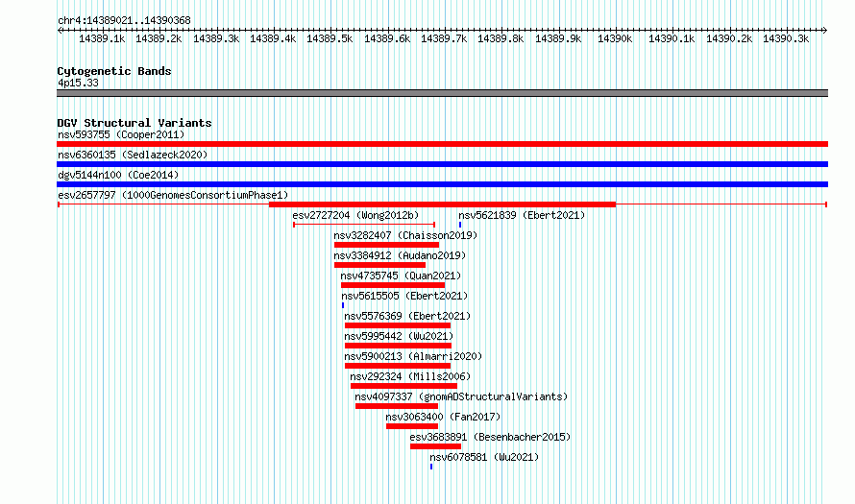Click the nsv5995442 (Wu2021) label text

(x=399, y=336)
